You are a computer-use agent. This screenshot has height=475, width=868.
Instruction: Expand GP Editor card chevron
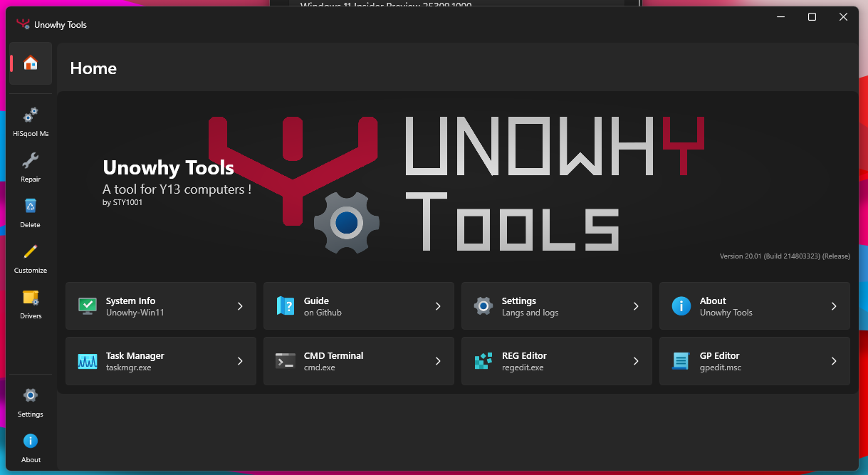click(x=834, y=361)
